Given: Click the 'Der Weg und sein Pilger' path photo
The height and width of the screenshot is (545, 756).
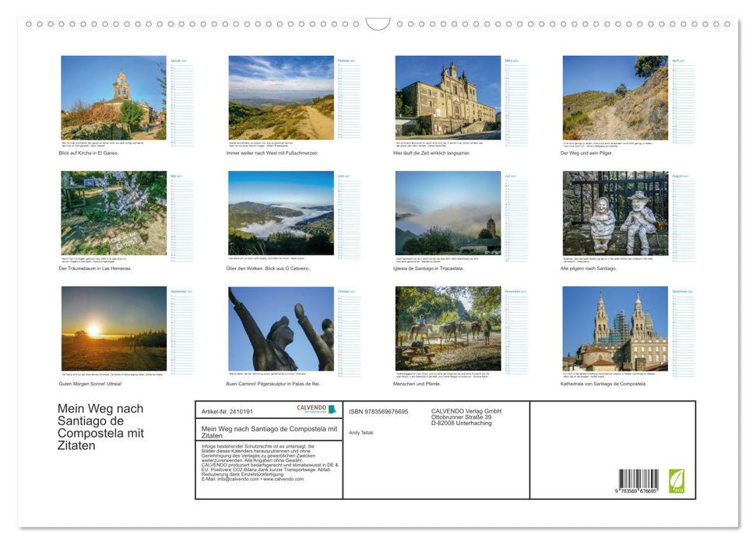Looking at the screenshot, I should pos(615,98).
